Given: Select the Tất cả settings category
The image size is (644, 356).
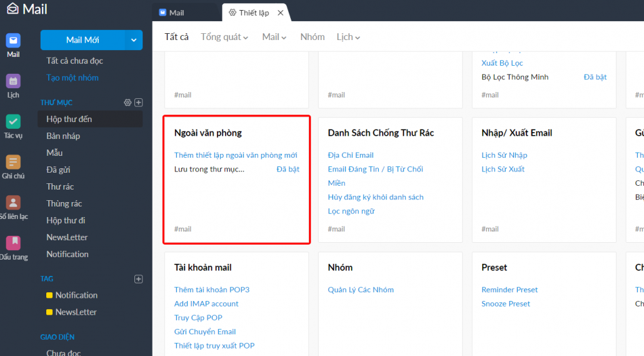Looking at the screenshot, I should [176, 37].
